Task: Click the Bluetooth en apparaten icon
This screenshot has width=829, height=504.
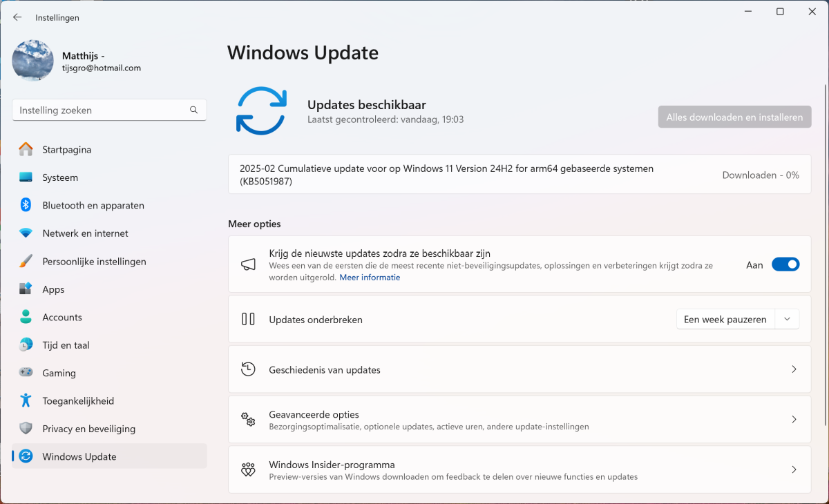Action: (x=26, y=205)
